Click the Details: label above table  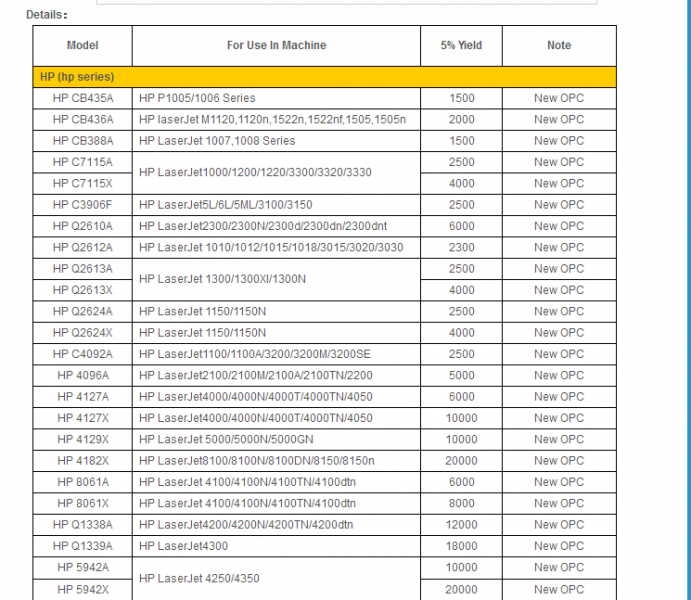pyautogui.click(x=47, y=15)
